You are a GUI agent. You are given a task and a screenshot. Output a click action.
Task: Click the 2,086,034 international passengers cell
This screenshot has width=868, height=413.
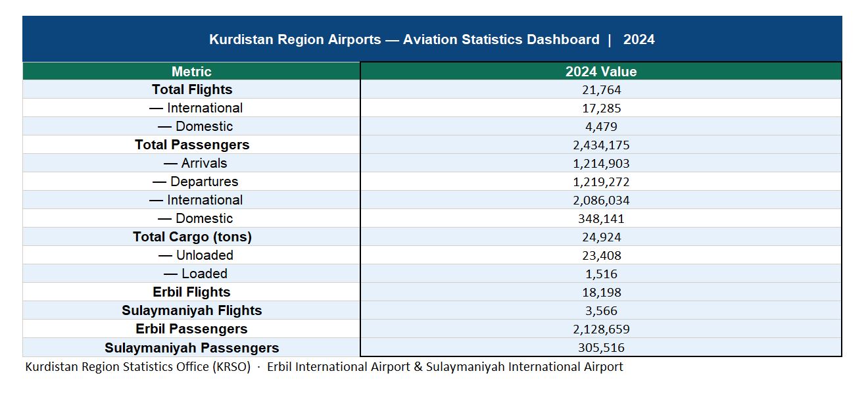[600, 201]
